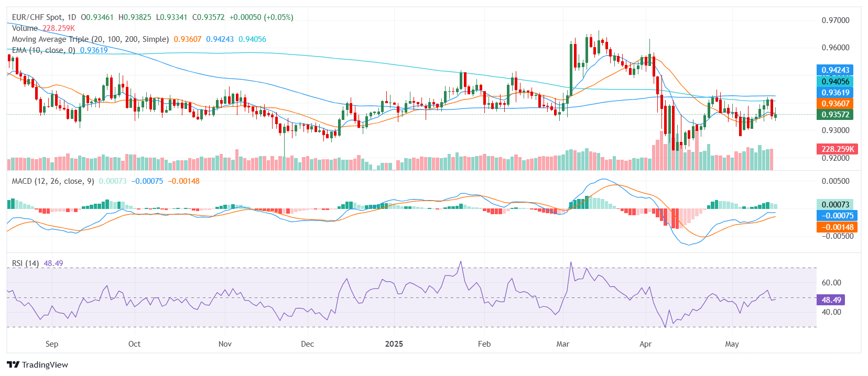This screenshot has height=376, width=868.
Task: Click the cyan 0.94056 price tag
Action: 835,82
